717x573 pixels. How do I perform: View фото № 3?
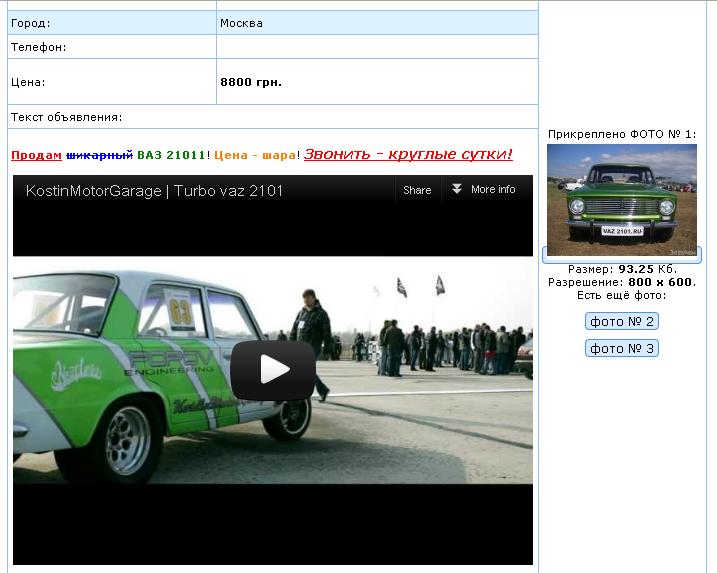pyautogui.click(x=621, y=348)
